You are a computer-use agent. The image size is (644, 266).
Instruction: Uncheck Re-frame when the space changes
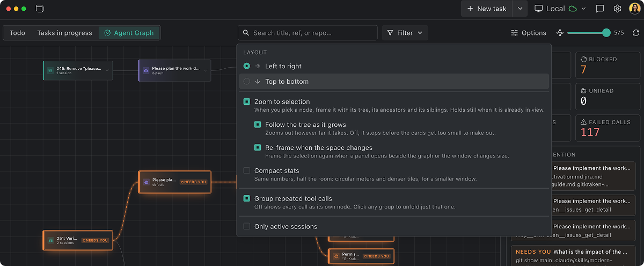point(258,148)
